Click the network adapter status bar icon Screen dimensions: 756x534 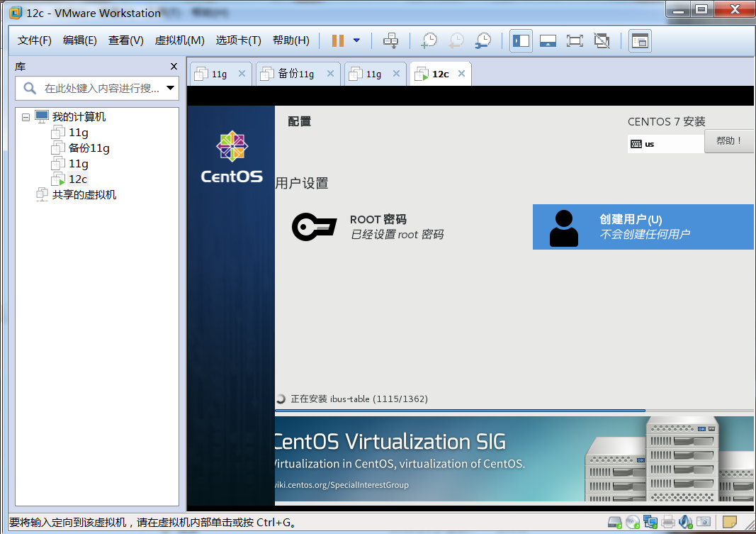(650, 522)
